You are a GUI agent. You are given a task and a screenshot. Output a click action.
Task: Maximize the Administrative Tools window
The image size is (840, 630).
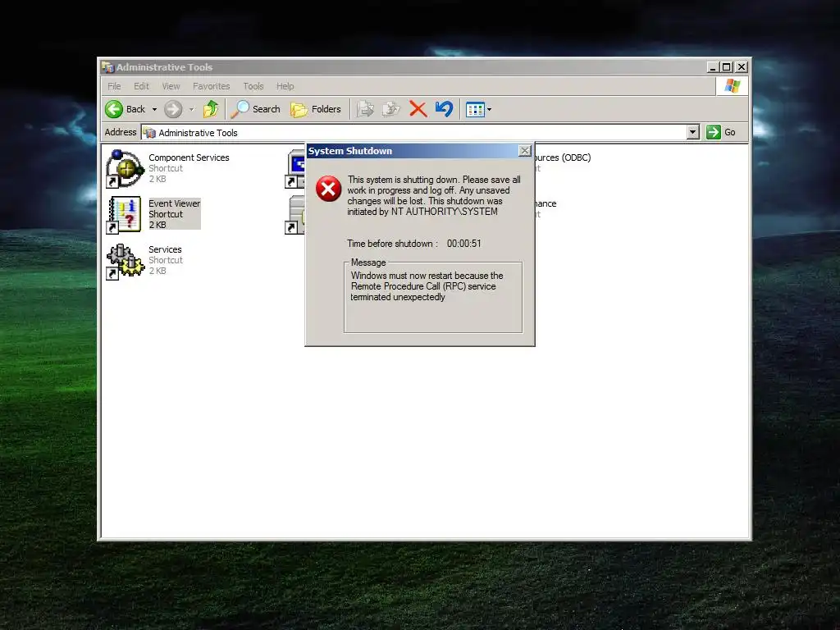(x=727, y=67)
